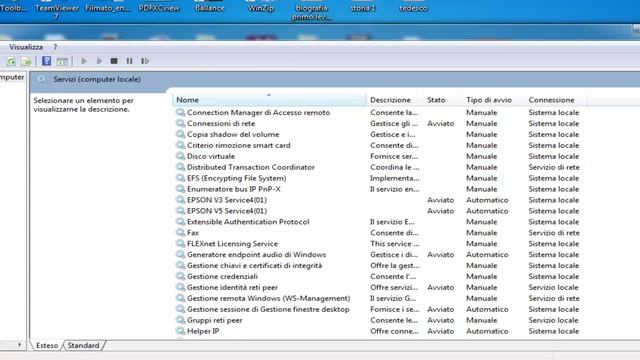640x360 pixels.
Task: Click the start service play icon
Action: [84, 61]
